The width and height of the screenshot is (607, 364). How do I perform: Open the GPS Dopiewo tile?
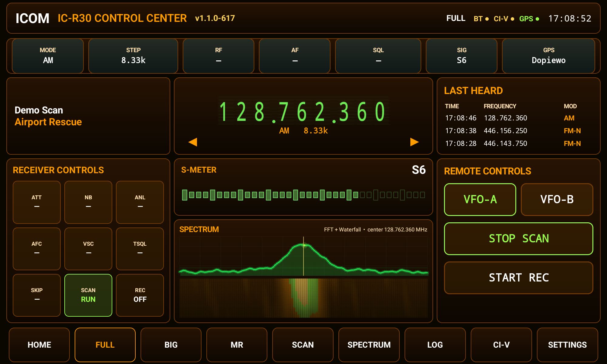549,56
